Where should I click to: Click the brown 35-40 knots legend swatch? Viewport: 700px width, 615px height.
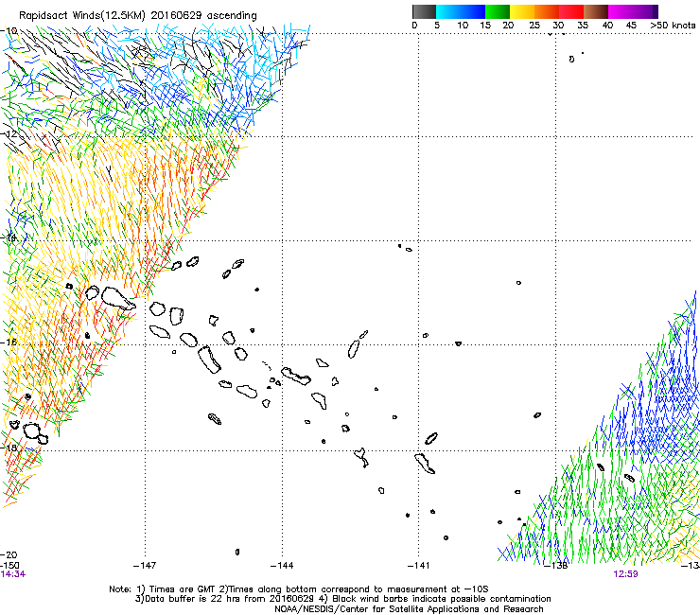click(596, 11)
